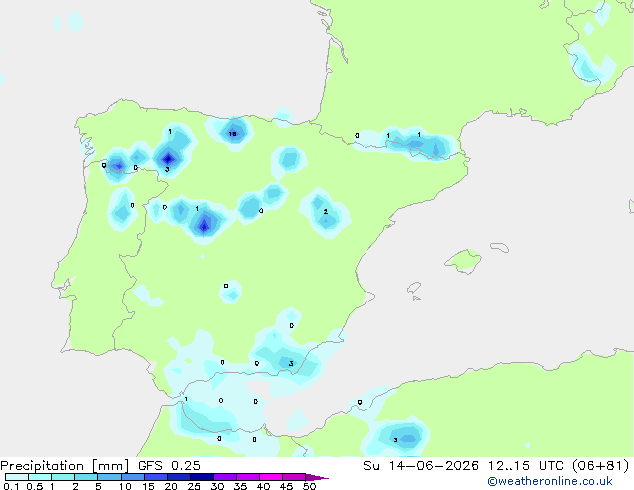Click the over-50 mm legend arrow tip
Viewport: 634px width, 490px height.
[317, 477]
